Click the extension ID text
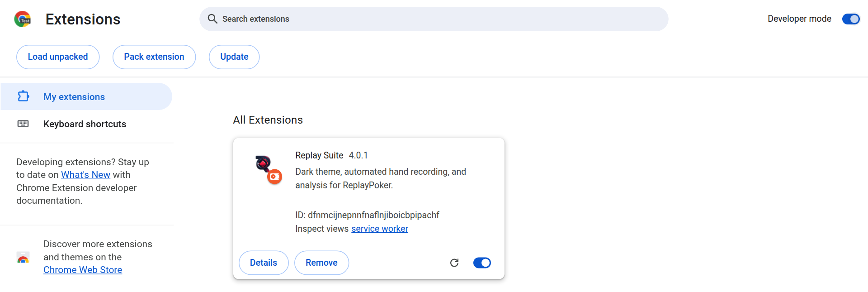This screenshot has height=292, width=868. coord(367,215)
